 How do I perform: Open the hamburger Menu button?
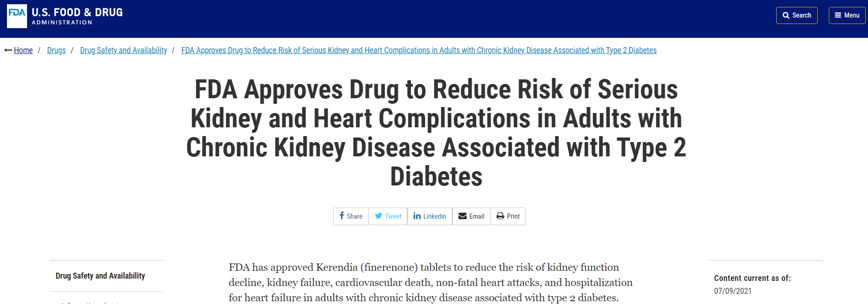[x=847, y=15]
